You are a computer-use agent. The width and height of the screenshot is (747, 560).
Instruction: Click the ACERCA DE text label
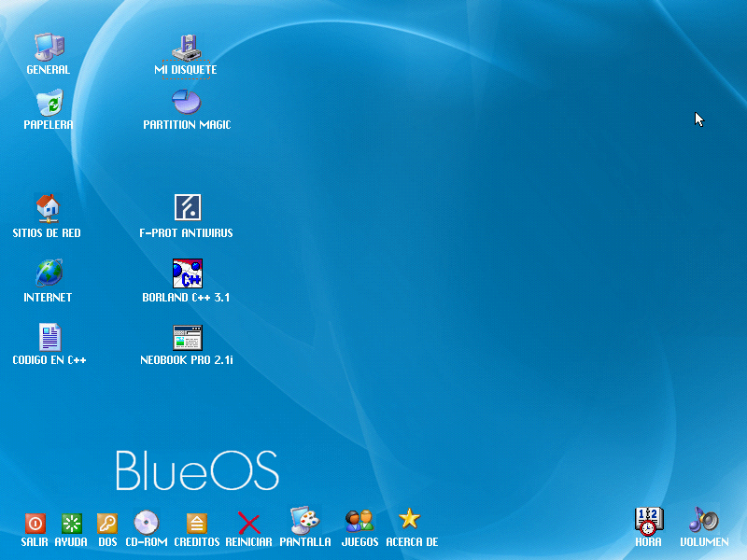pyautogui.click(x=412, y=542)
